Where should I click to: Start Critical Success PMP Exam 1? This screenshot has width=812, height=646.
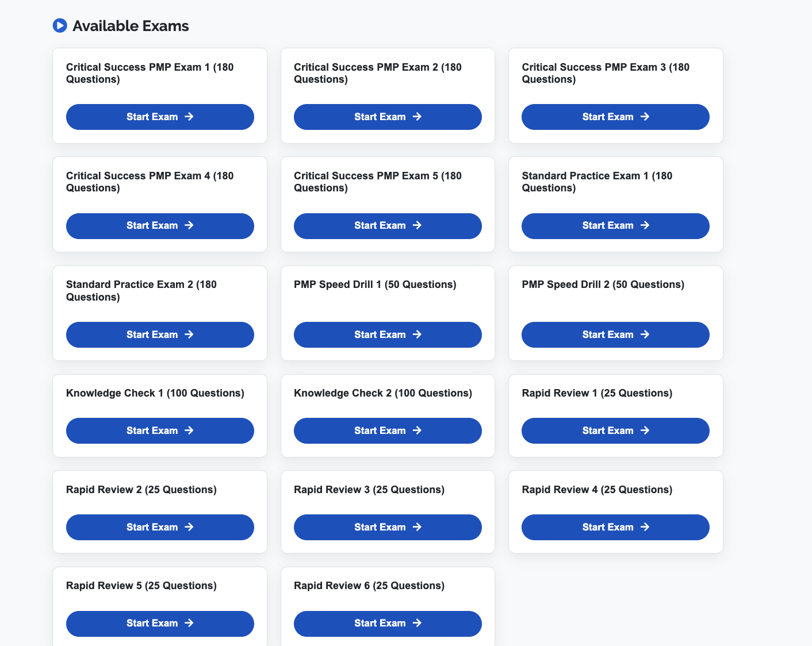160,117
